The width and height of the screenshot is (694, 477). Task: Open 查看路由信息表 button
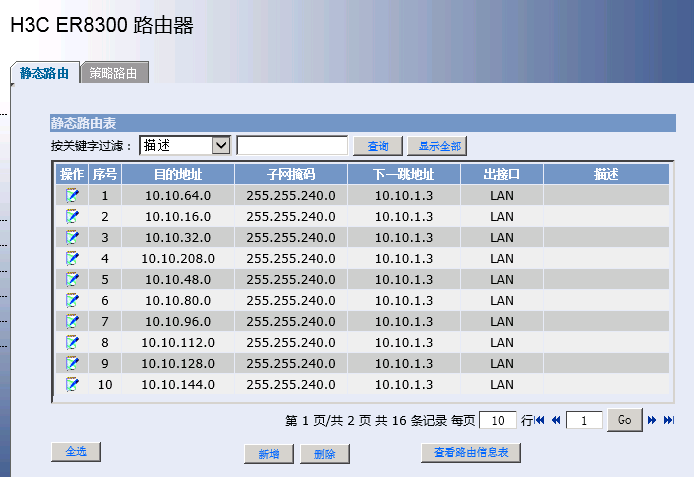[x=471, y=453]
